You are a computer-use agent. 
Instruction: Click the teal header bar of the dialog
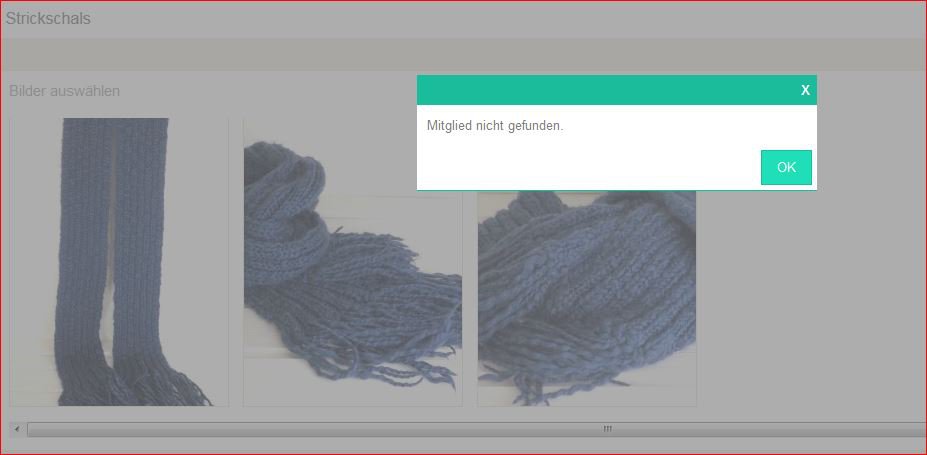click(x=600, y=90)
